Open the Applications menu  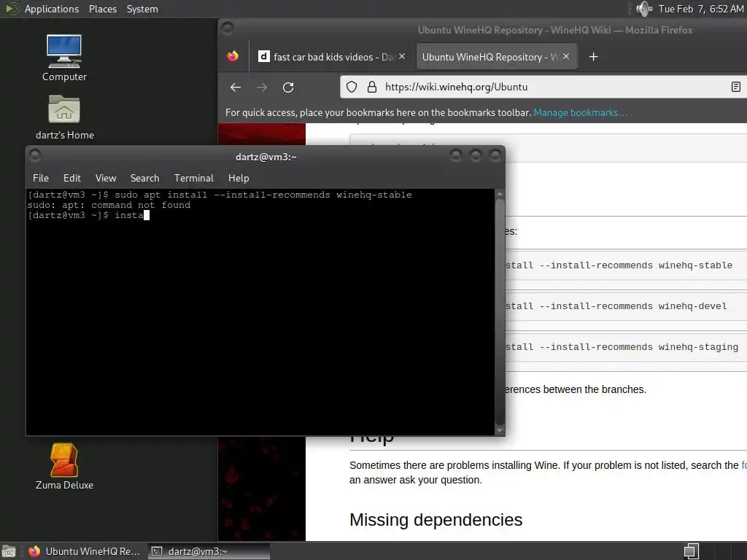tap(52, 9)
